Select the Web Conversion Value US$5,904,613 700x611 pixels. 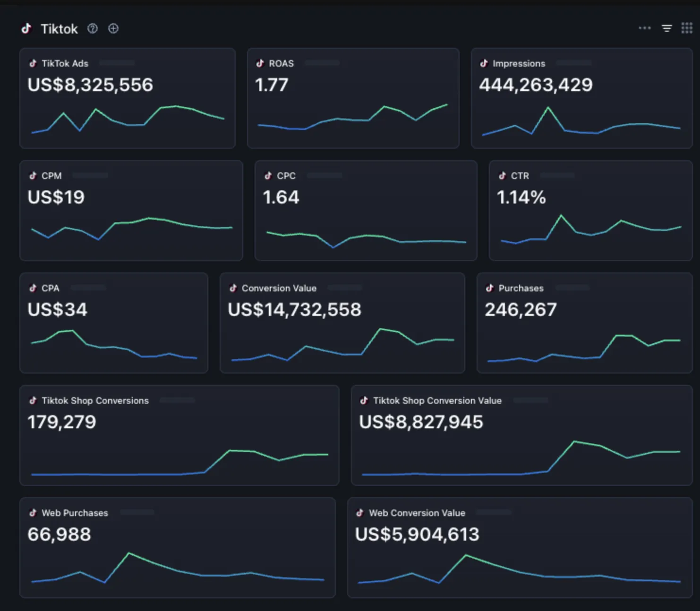(x=417, y=535)
